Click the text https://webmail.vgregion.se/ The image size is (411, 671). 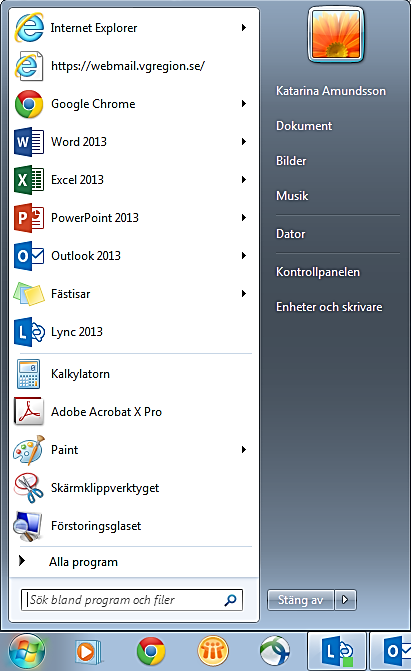pyautogui.click(x=128, y=66)
